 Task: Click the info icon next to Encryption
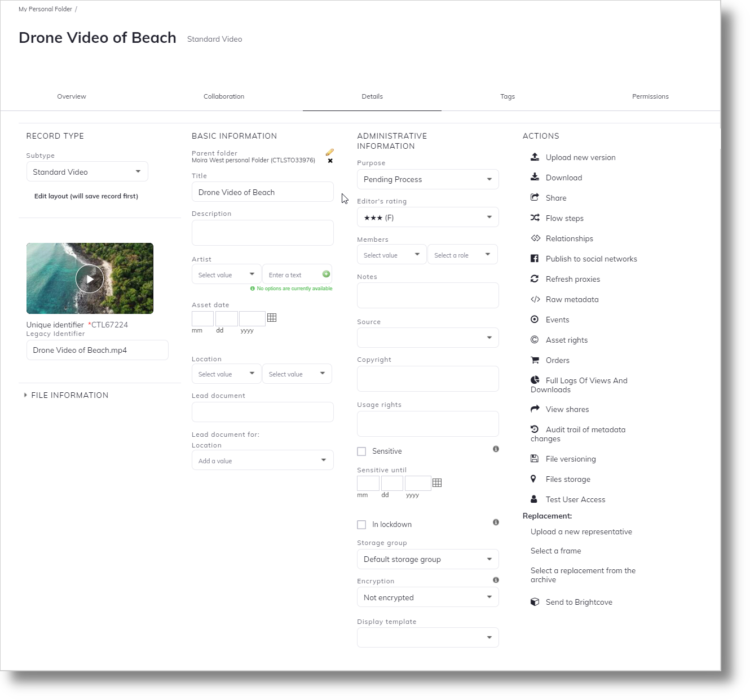tap(496, 580)
